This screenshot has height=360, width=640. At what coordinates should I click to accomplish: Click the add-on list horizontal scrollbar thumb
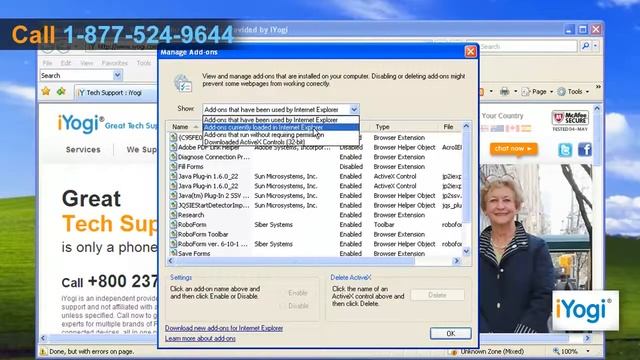click(x=295, y=261)
